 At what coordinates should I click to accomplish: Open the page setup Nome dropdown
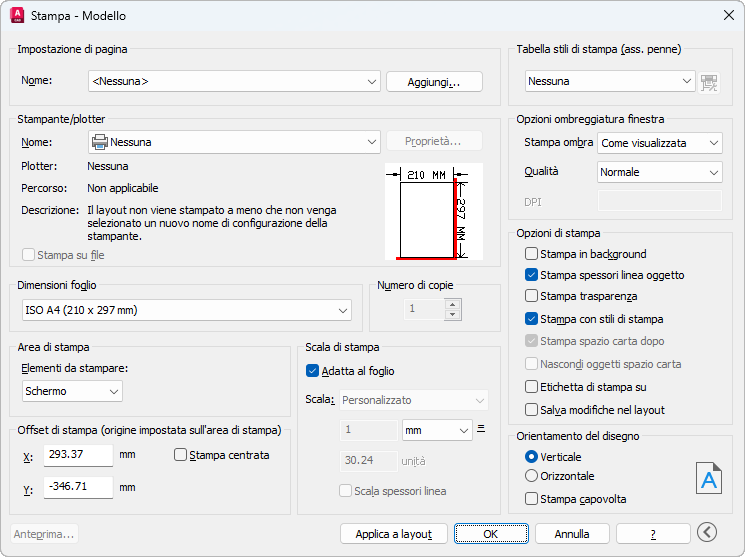(234, 81)
